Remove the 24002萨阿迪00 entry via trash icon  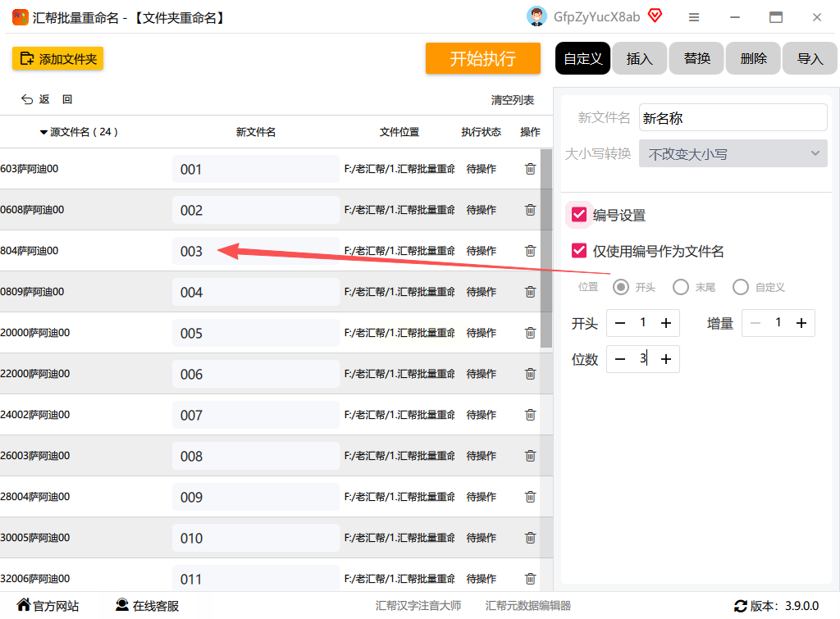[530, 415]
